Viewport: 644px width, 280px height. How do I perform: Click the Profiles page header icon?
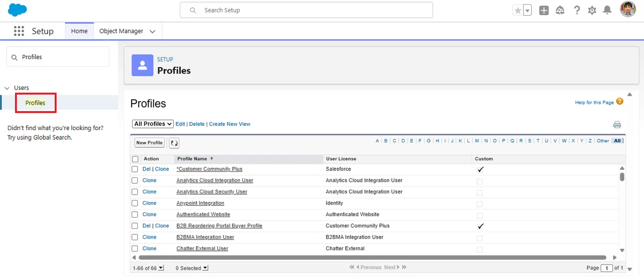click(x=142, y=65)
